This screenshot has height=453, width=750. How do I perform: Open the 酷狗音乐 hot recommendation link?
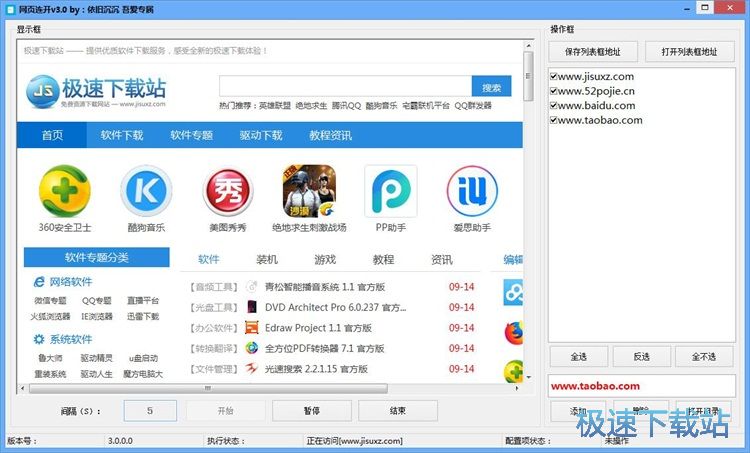point(381,106)
